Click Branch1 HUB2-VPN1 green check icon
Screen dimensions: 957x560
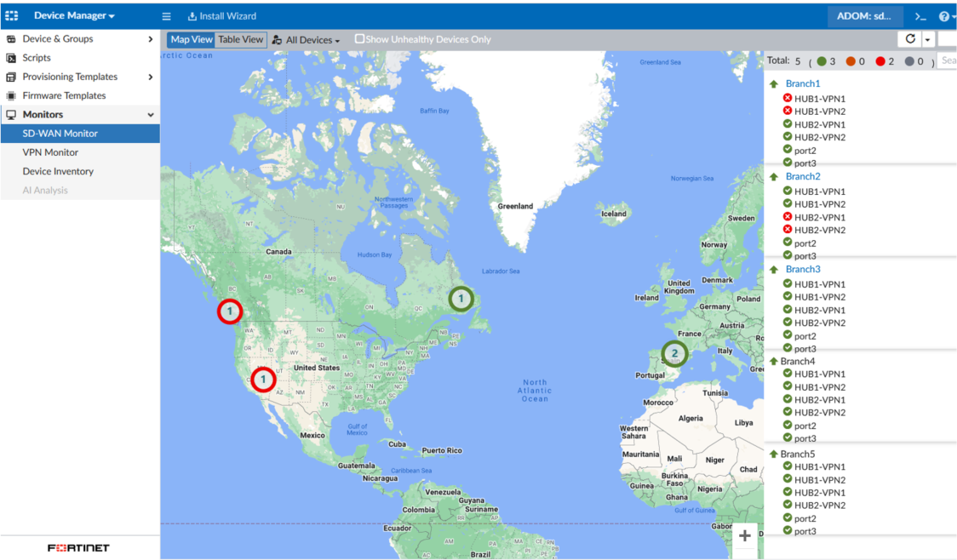(788, 123)
